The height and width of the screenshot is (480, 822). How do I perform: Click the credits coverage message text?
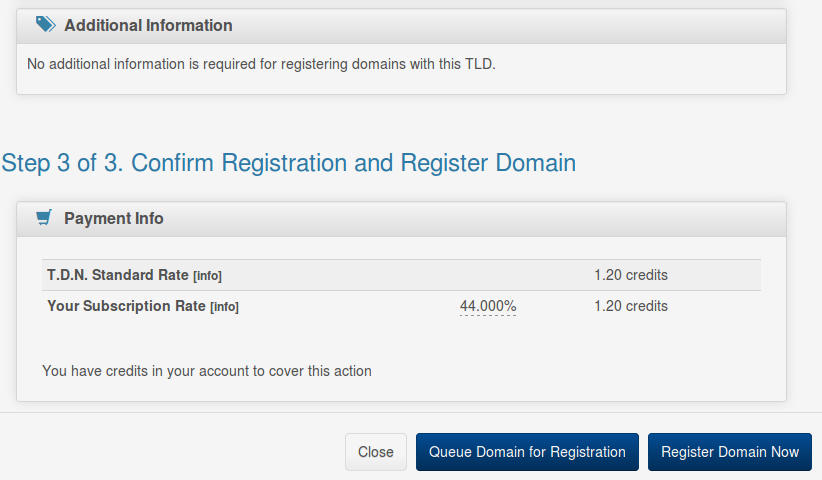point(207,371)
